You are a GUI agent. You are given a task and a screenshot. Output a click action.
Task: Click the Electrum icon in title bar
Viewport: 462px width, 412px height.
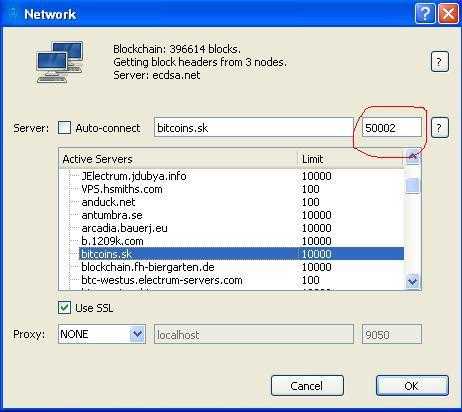tap(13, 14)
